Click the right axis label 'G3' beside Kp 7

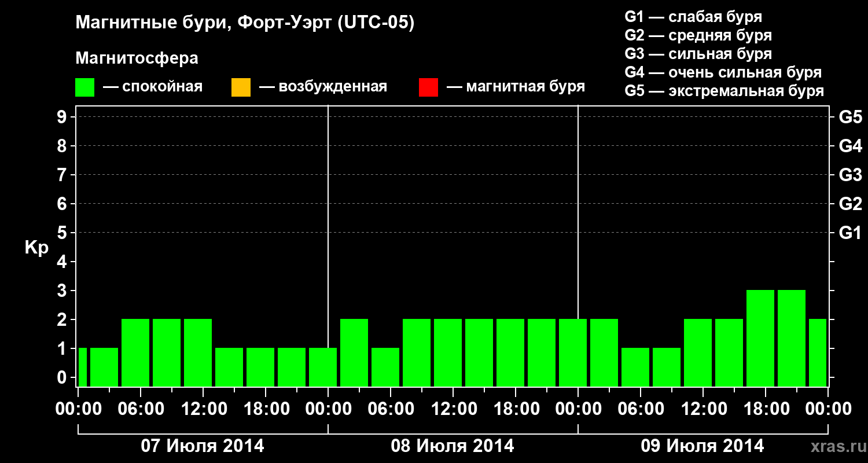tap(851, 175)
